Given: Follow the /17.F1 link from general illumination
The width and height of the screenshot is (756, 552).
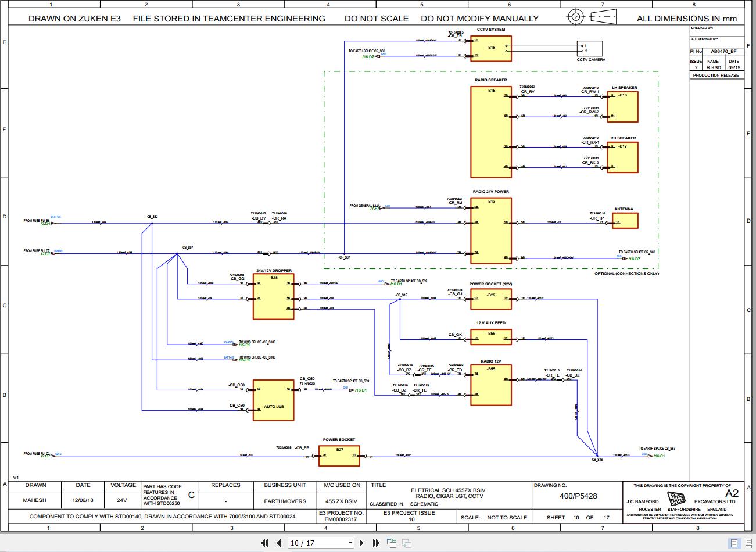Looking at the screenshot, I should tap(375, 208).
